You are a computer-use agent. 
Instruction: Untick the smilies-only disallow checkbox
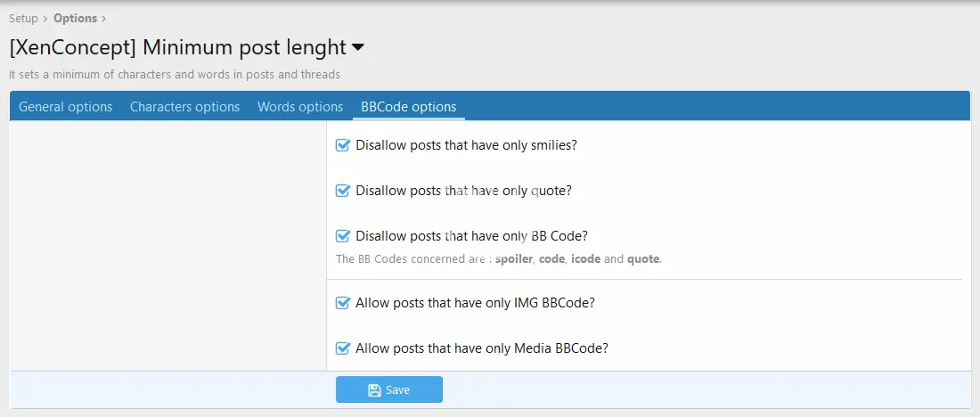point(343,145)
